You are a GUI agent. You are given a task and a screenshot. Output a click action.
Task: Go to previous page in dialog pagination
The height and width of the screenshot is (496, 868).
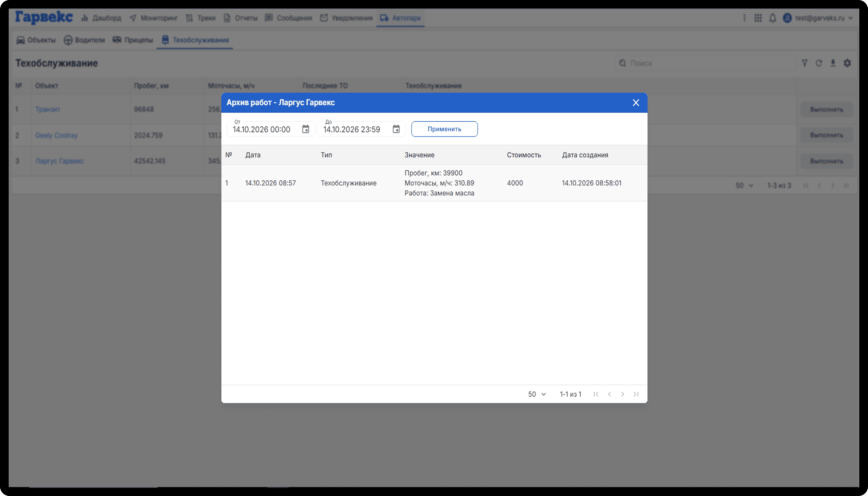pyautogui.click(x=609, y=394)
